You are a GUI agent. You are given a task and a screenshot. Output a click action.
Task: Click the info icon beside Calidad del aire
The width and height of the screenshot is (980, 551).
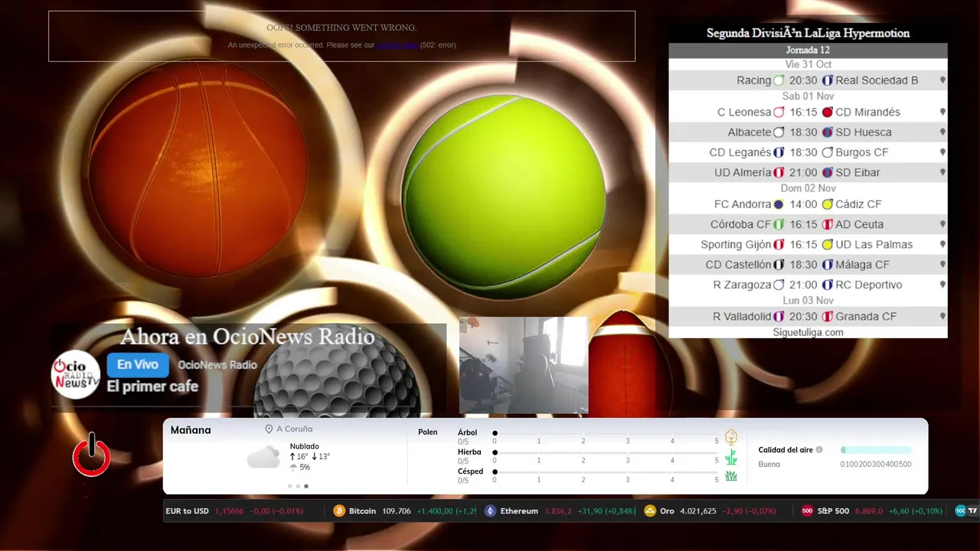point(819,450)
